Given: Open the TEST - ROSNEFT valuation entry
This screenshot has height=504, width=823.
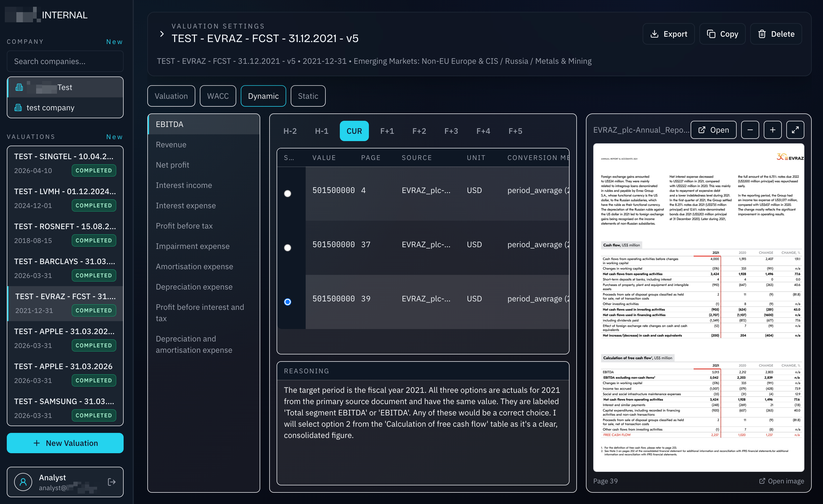Looking at the screenshot, I should tap(65, 233).
